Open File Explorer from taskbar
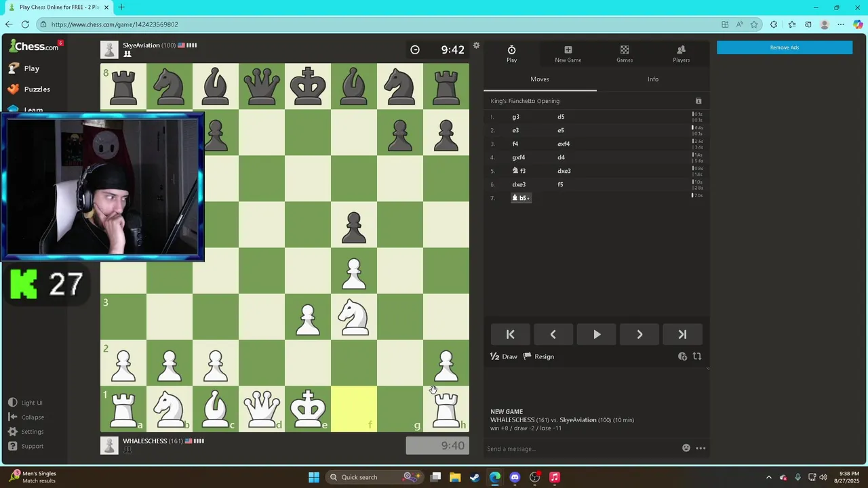 [455, 477]
